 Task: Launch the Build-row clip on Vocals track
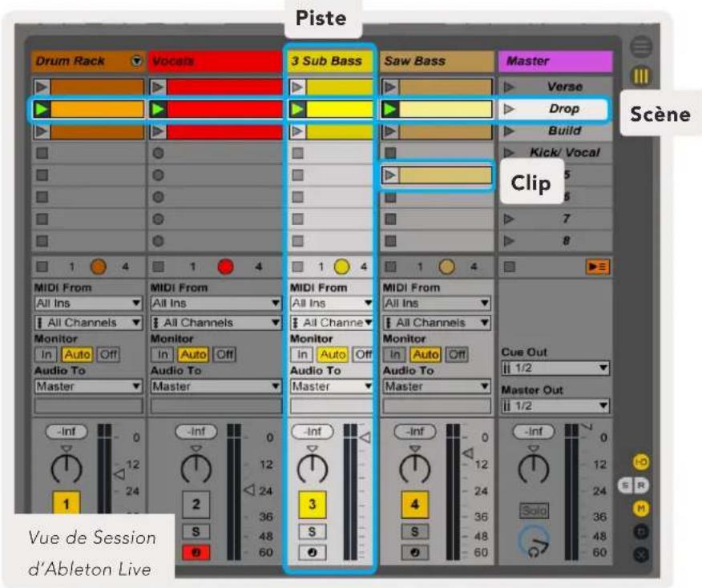pyautogui.click(x=158, y=131)
